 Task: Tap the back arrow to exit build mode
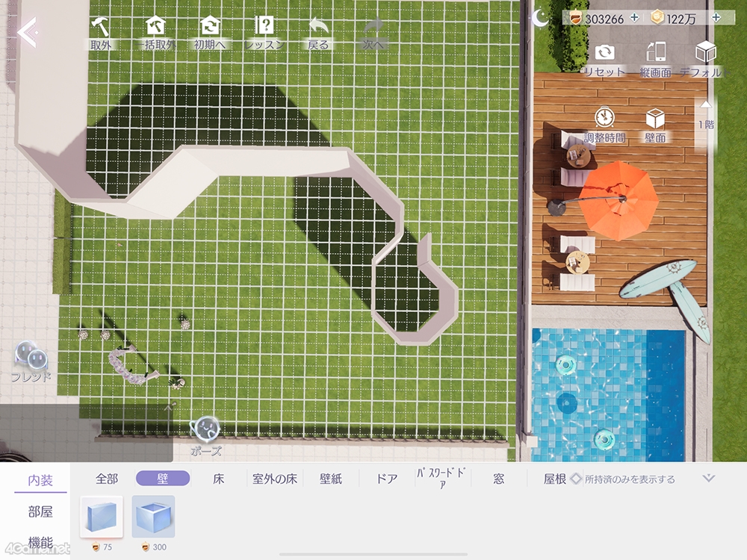(x=27, y=33)
